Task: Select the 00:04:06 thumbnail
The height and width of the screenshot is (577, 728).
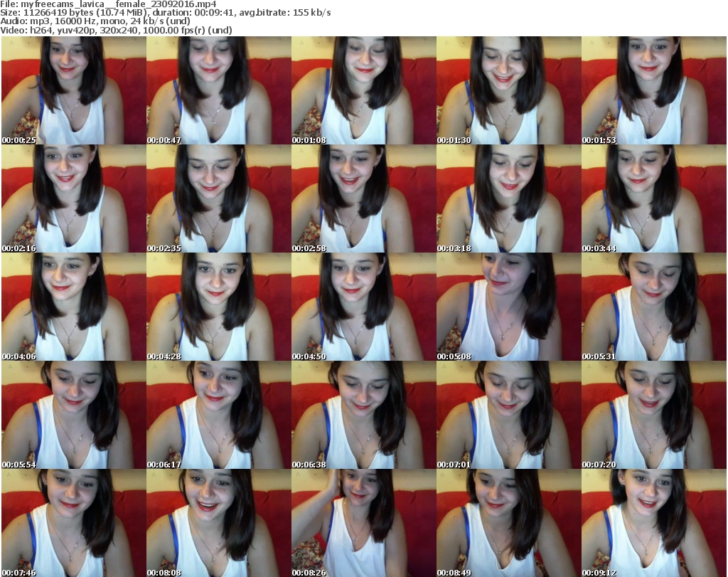Action: pyautogui.click(x=73, y=307)
